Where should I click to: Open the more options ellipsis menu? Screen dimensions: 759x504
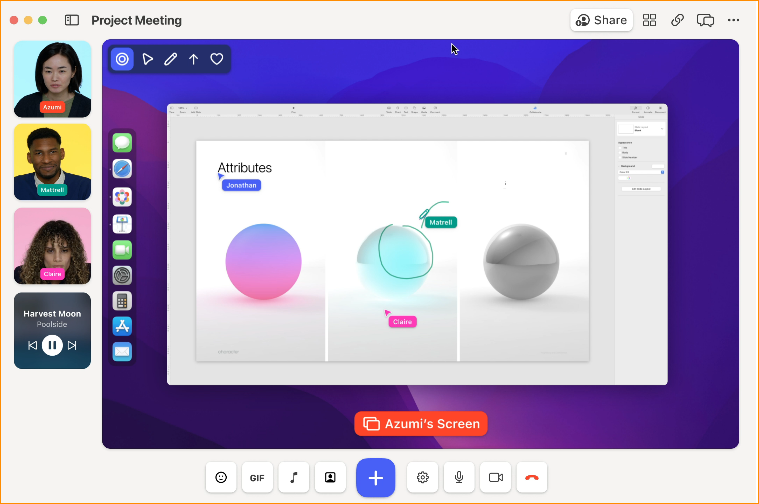pos(733,20)
